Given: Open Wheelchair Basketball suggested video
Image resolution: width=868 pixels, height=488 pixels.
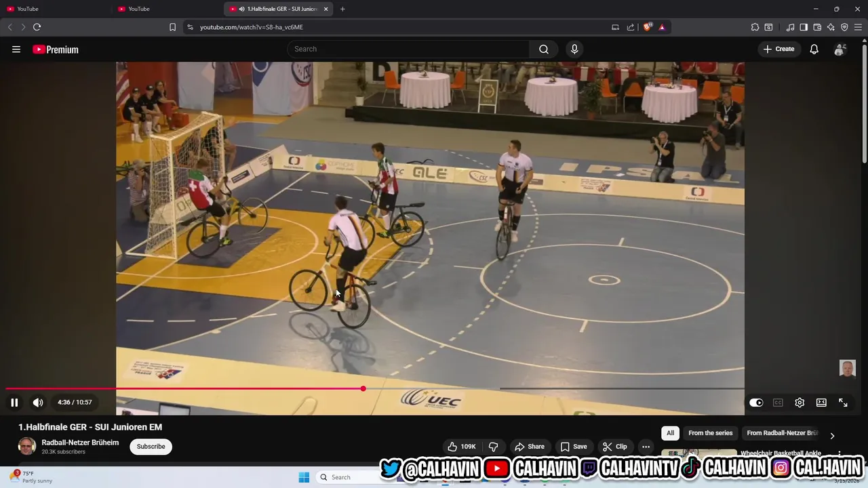Looking at the screenshot, I should point(781,453).
